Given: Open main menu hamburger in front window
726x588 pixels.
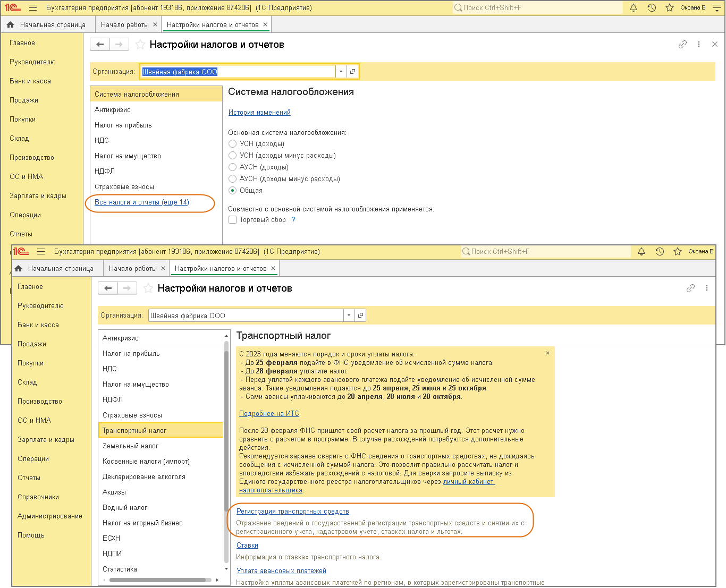Looking at the screenshot, I should [41, 252].
